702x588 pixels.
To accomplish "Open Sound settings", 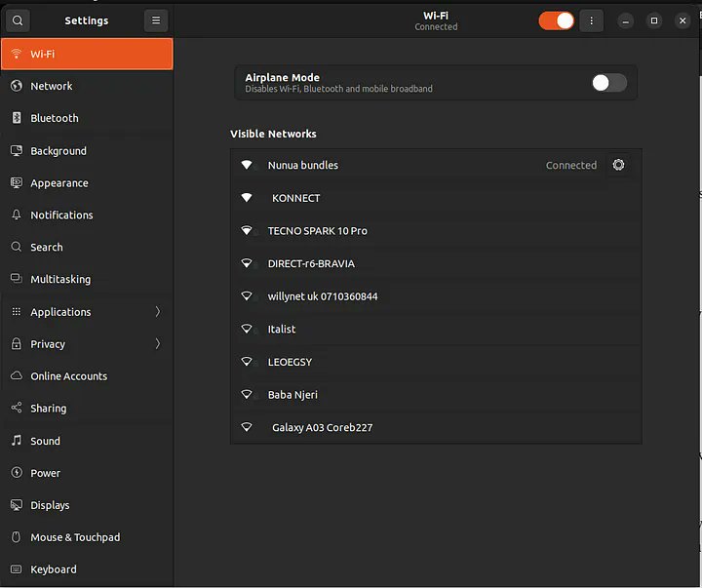I will click(87, 441).
